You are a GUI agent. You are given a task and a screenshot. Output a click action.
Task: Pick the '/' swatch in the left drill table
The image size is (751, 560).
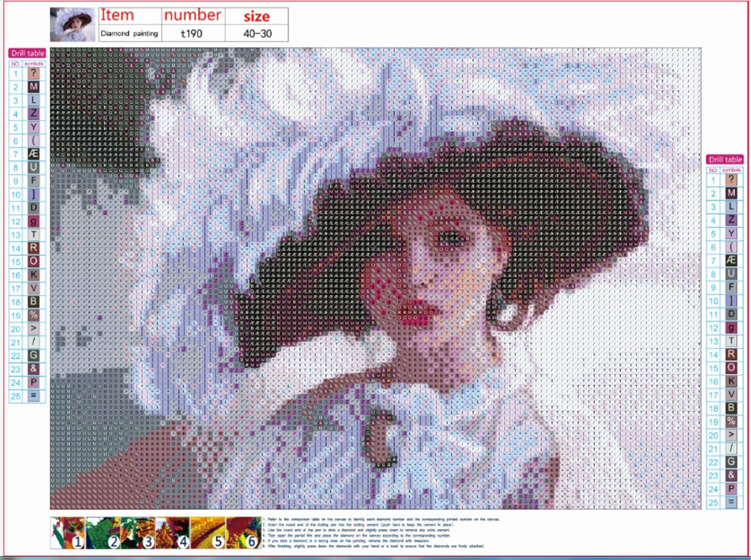pos(34,342)
